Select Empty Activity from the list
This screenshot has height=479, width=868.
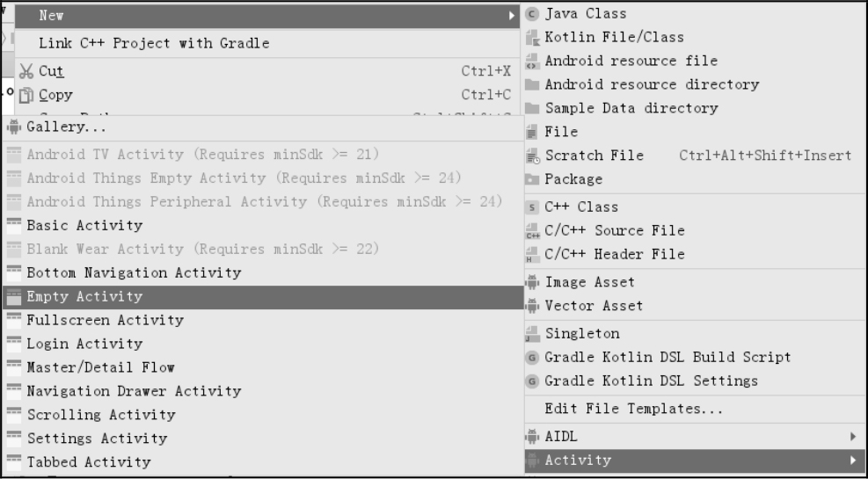pyautogui.click(x=84, y=297)
